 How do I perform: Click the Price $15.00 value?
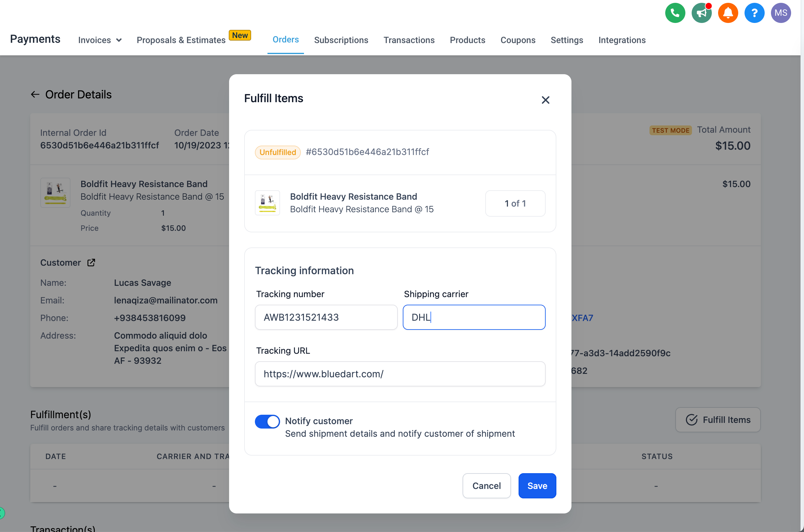[x=173, y=228]
